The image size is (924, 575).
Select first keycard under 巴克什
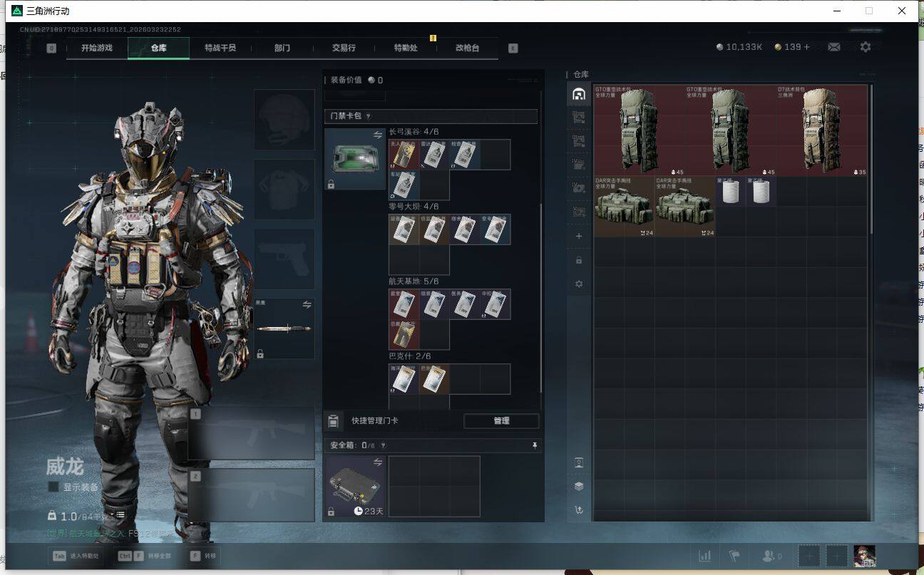pyautogui.click(x=404, y=379)
